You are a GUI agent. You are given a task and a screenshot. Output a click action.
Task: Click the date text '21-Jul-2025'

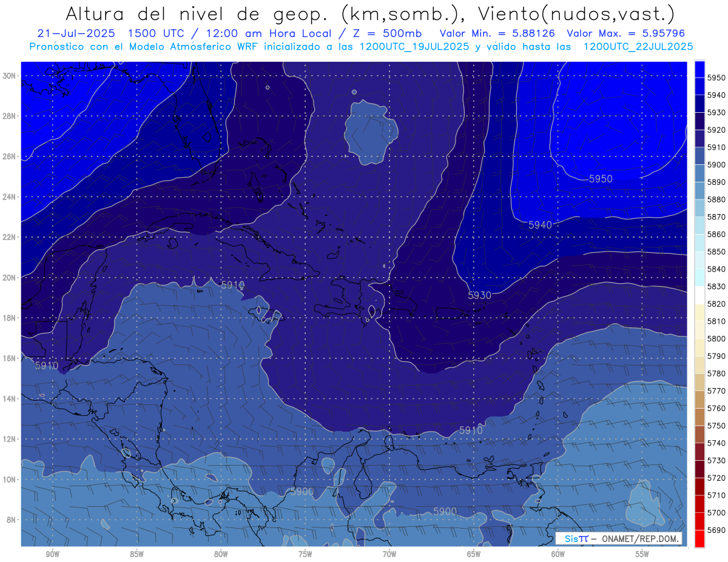pos(76,34)
